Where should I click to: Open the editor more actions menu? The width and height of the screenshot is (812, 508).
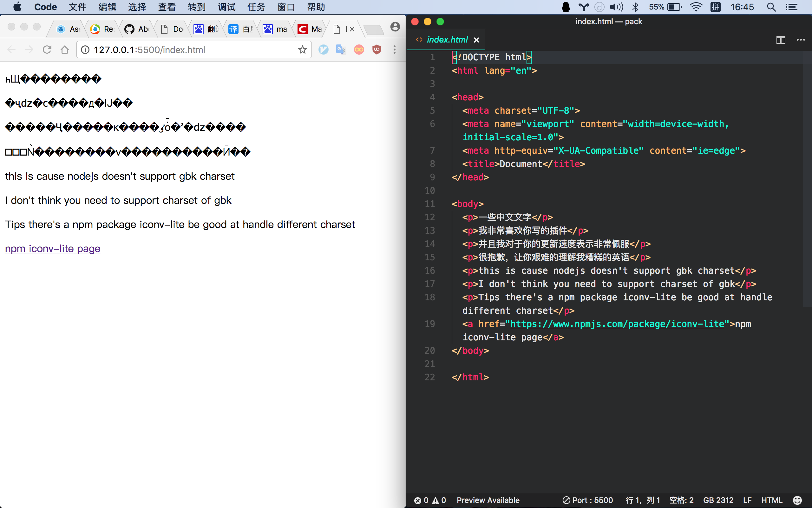pos(801,40)
